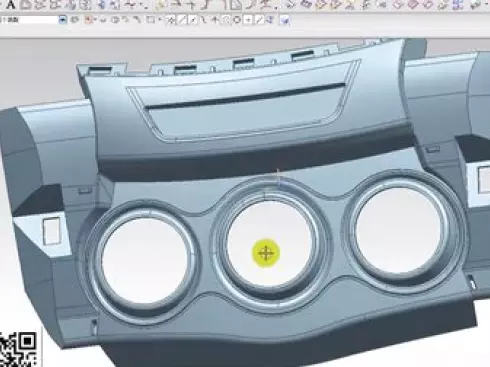Viewport: 490px width, 367px height.
Task: Toggle the circle quadrant snap point option
Action: [x=237, y=20]
